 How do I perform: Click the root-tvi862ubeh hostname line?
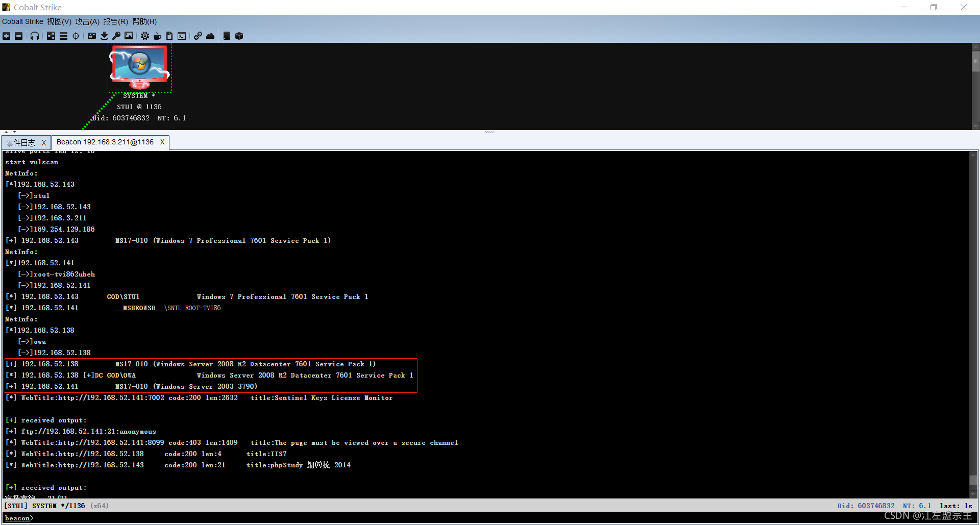(56, 274)
